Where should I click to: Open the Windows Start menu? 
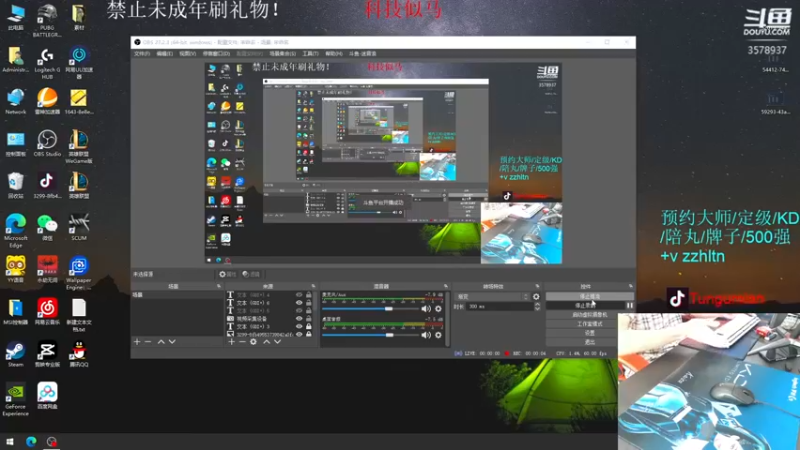pos(10,442)
